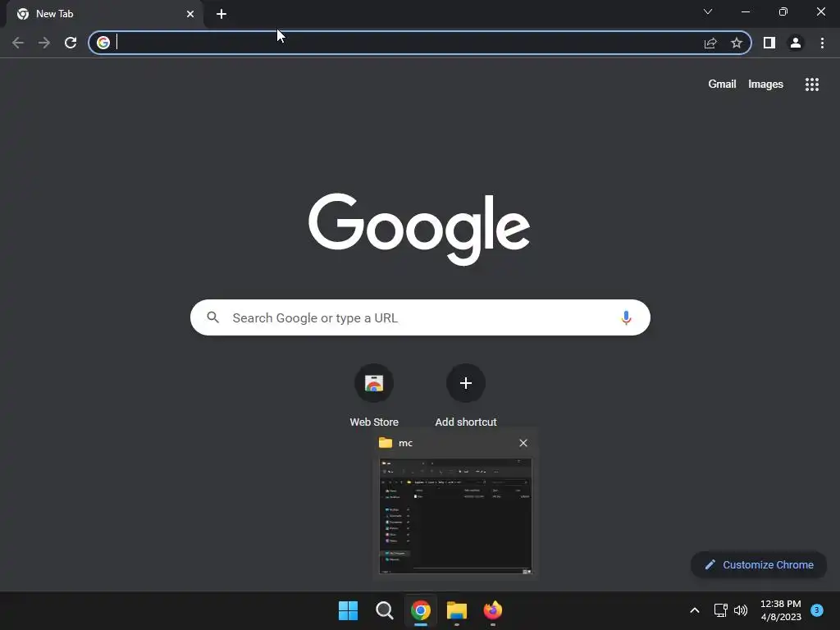Bookmark this tab with the star icon

(737, 43)
